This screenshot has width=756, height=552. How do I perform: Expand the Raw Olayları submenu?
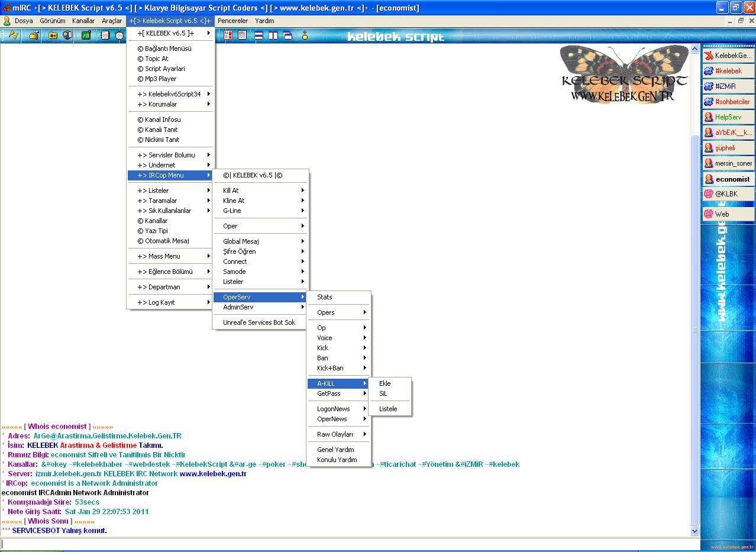tap(339, 434)
